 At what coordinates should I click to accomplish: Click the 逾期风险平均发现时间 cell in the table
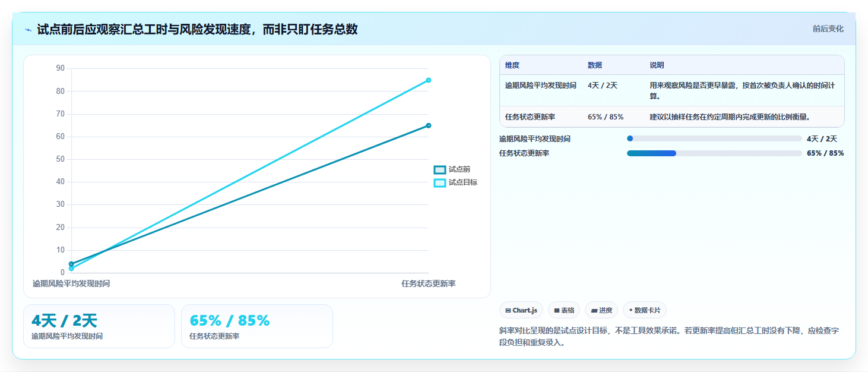(541, 86)
